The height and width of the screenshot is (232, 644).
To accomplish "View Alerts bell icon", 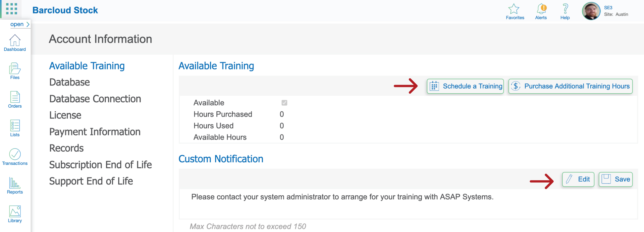I will pyautogui.click(x=541, y=9).
